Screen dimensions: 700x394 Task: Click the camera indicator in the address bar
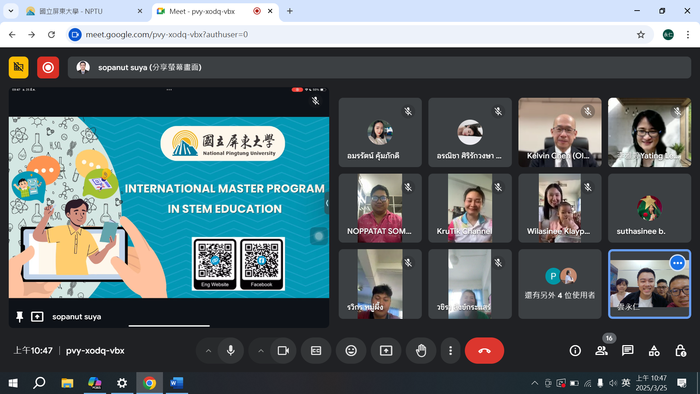(x=75, y=34)
